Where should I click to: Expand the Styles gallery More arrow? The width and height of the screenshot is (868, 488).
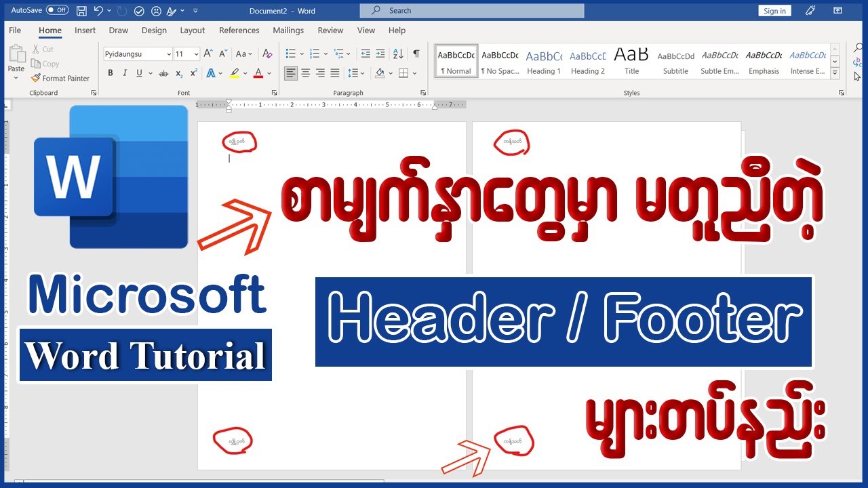(x=835, y=73)
